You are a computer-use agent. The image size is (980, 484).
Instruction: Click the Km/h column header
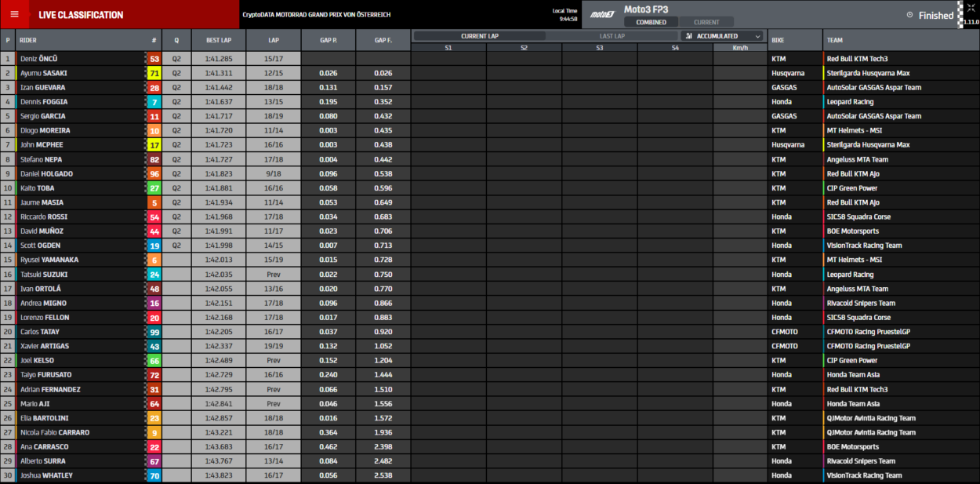pyautogui.click(x=740, y=48)
